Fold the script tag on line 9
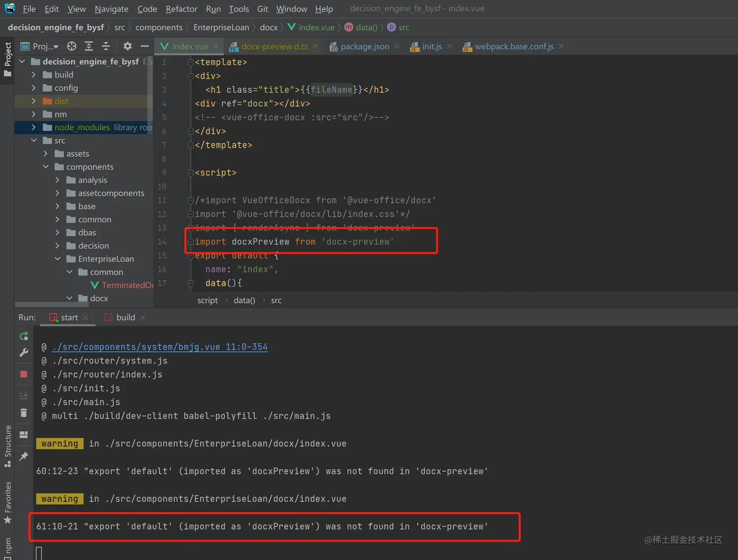Viewport: 738px width, 560px height. [x=191, y=173]
